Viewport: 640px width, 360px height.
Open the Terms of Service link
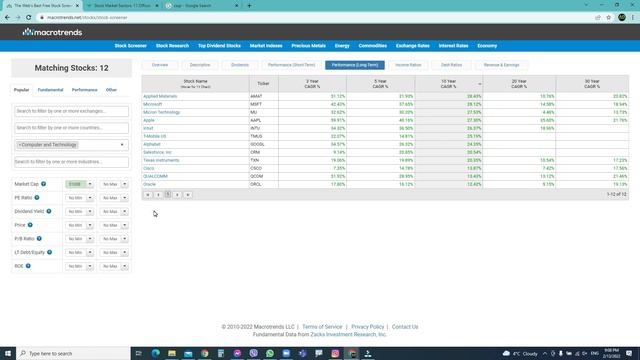tap(322, 327)
